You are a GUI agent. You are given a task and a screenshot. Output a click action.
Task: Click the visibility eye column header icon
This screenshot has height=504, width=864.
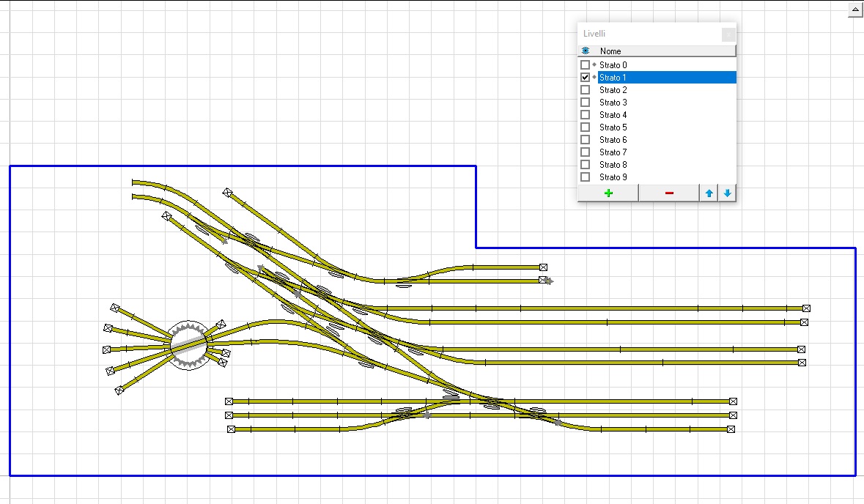pos(586,51)
